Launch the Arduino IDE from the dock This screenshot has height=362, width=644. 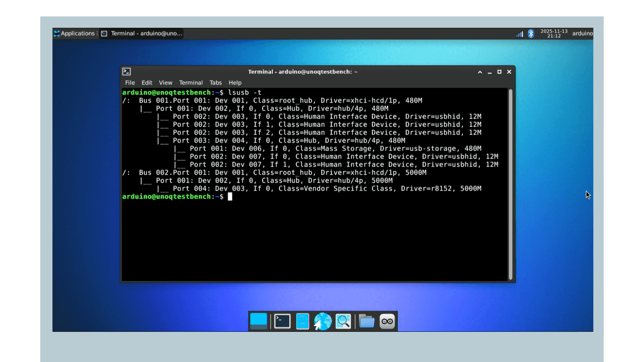[x=386, y=321]
